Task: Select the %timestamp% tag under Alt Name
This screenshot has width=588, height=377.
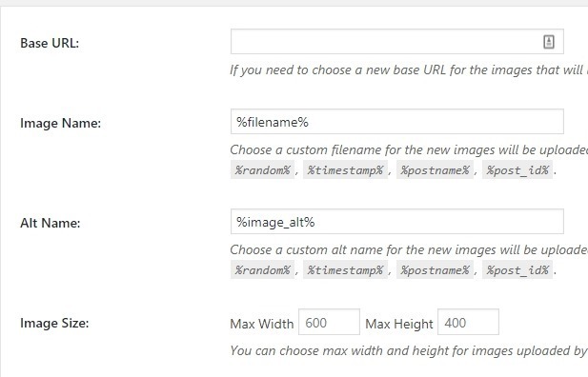Action: click(345, 270)
